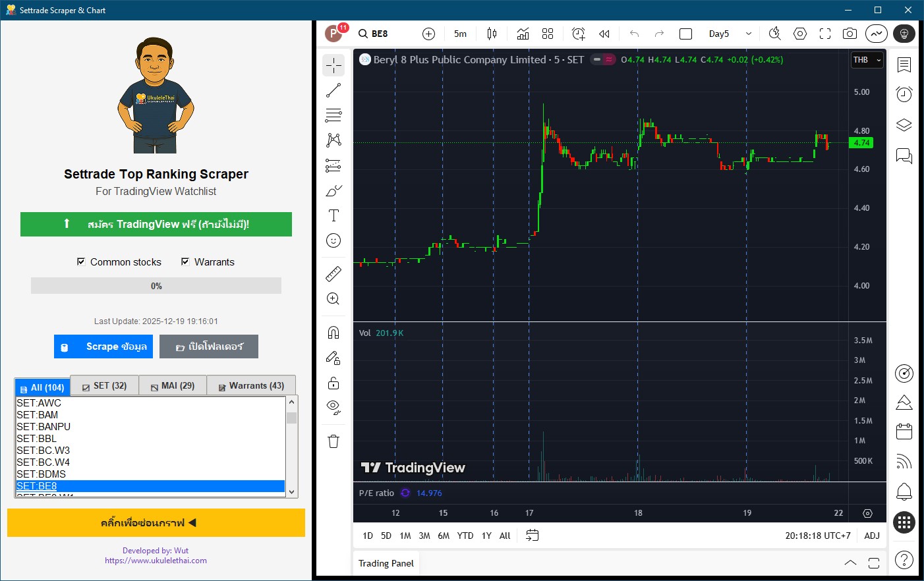Open the chart snapshot camera
Image resolution: width=924 pixels, height=581 pixels.
(850, 33)
